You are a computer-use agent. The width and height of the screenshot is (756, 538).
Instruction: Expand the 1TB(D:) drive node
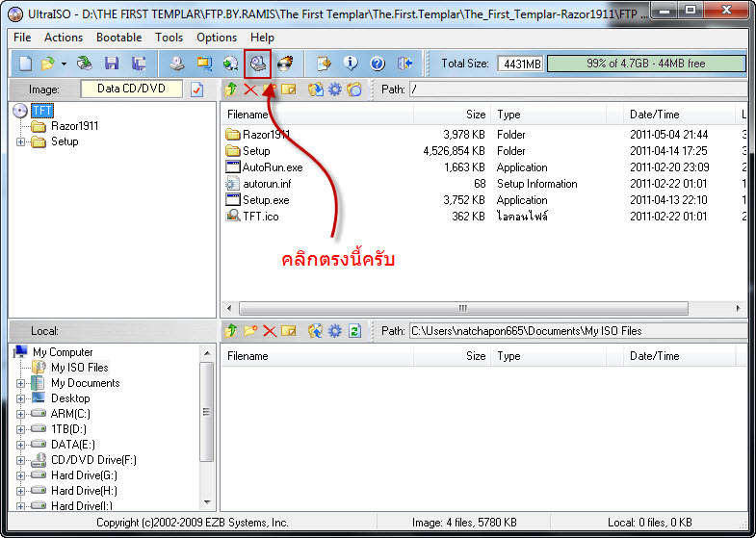pos(20,429)
